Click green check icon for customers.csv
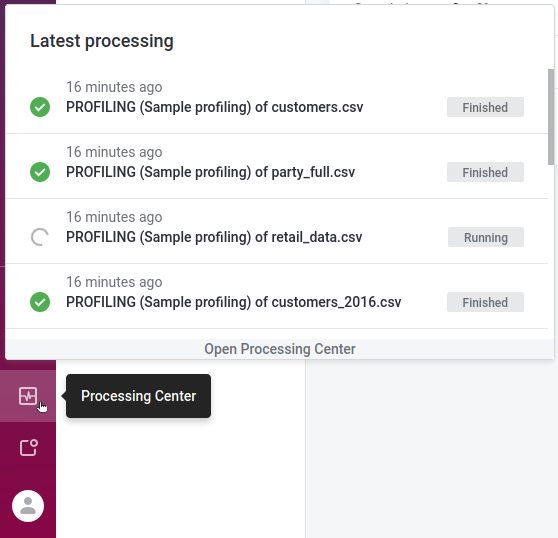This screenshot has height=538, width=558. pos(40,107)
